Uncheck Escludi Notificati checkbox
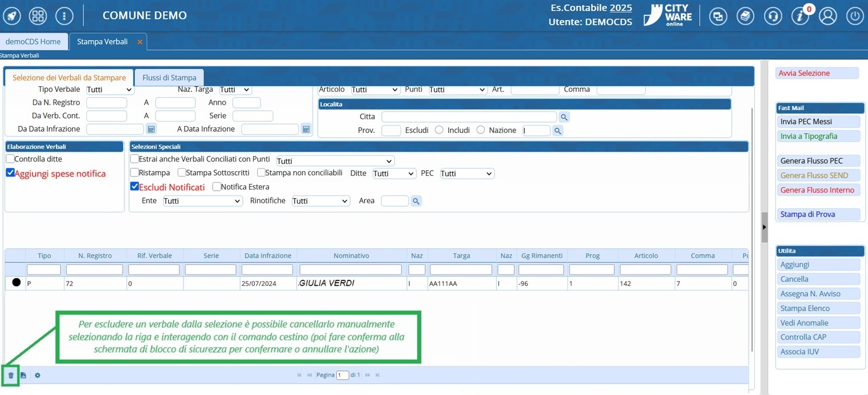Image resolution: width=868 pixels, height=395 pixels. tap(135, 187)
